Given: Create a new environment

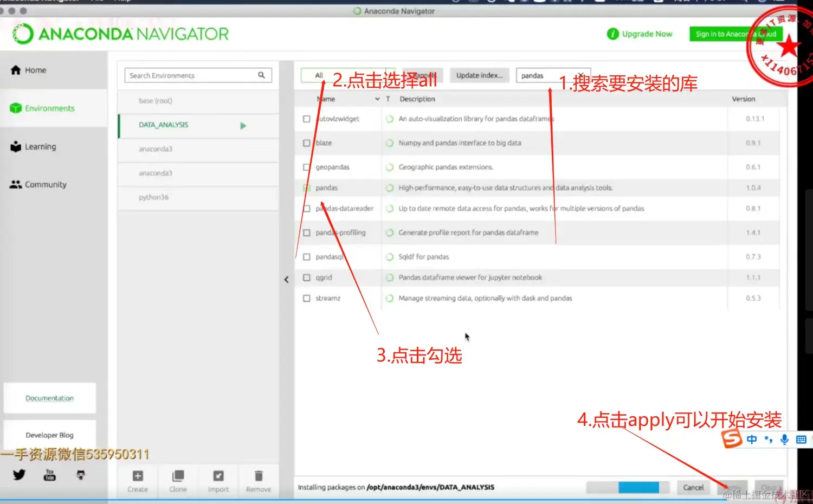Looking at the screenshot, I should point(138,481).
